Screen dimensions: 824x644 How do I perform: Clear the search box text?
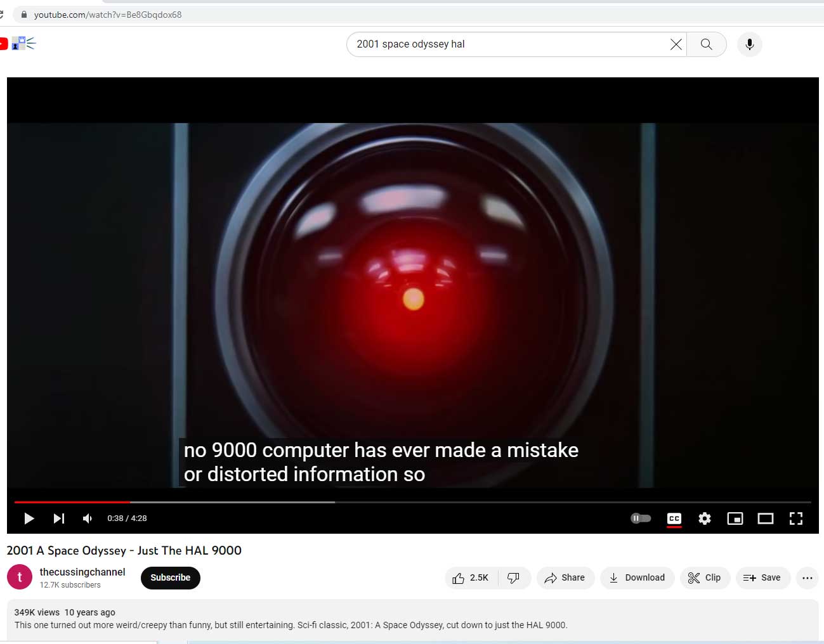tap(676, 44)
